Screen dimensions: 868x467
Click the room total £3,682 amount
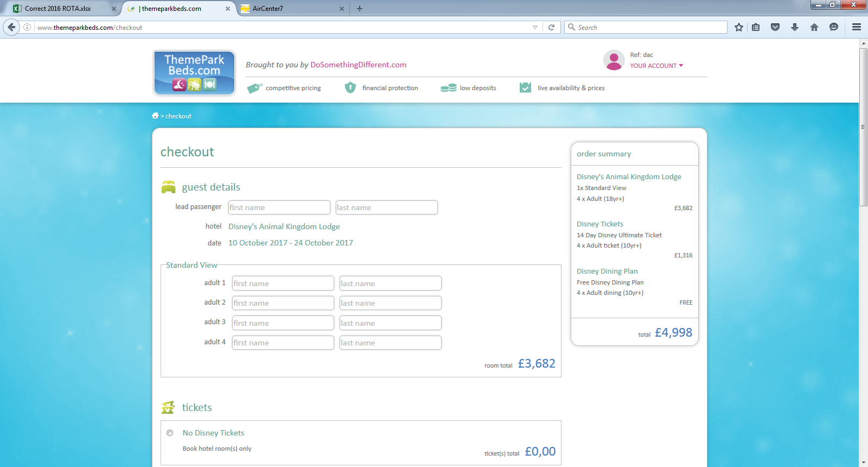tap(537, 363)
